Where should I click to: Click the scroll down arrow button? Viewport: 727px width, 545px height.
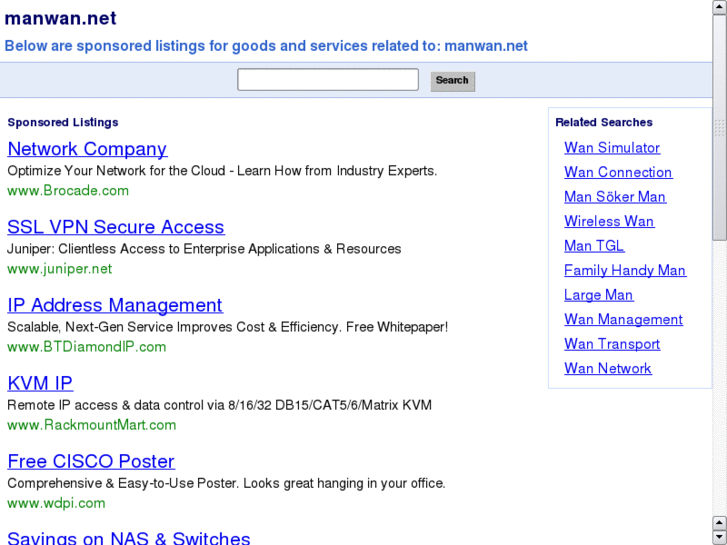pyautogui.click(x=719, y=537)
